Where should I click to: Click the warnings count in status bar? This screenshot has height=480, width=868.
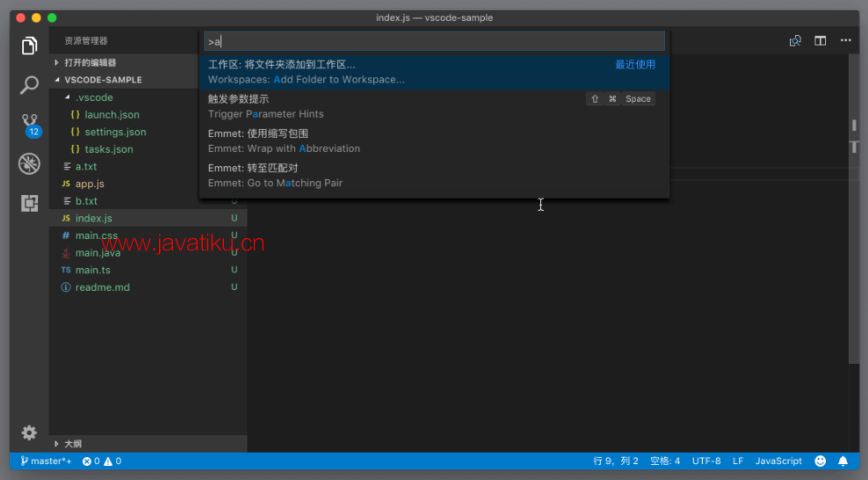point(113,461)
